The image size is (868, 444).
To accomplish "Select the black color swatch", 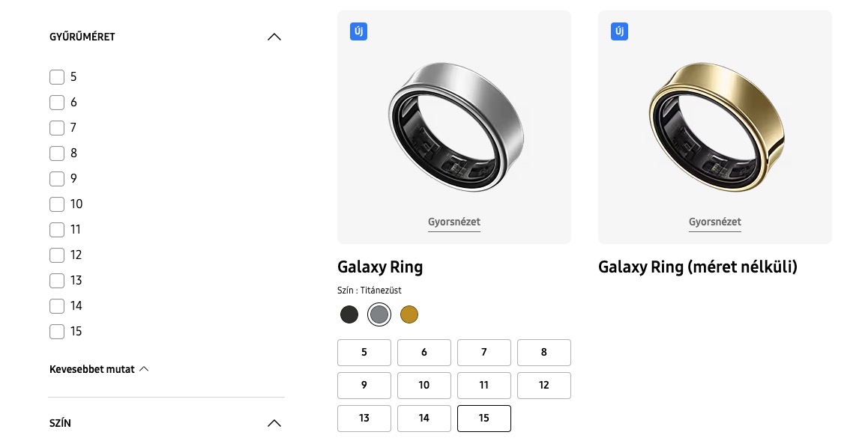I will click(x=349, y=315).
